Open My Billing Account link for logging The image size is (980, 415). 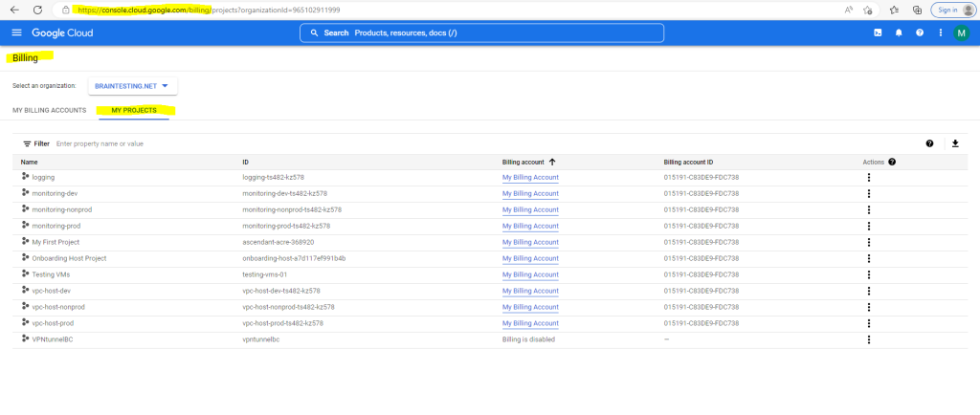[x=530, y=177]
